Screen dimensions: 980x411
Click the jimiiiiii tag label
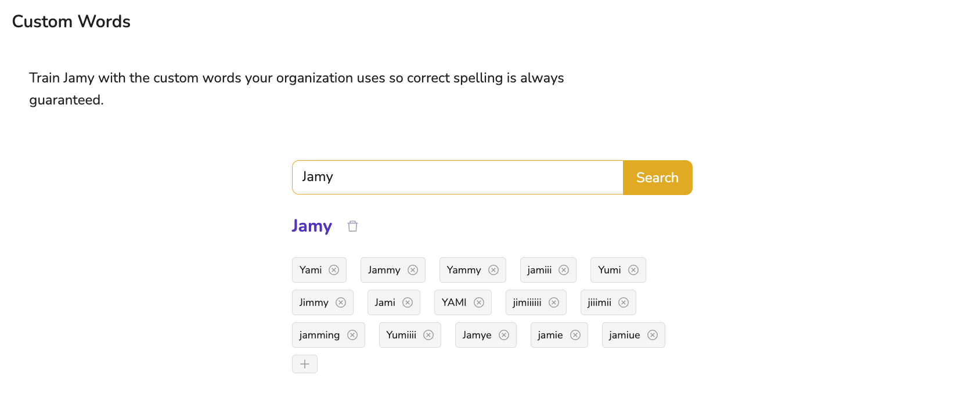pos(527,302)
